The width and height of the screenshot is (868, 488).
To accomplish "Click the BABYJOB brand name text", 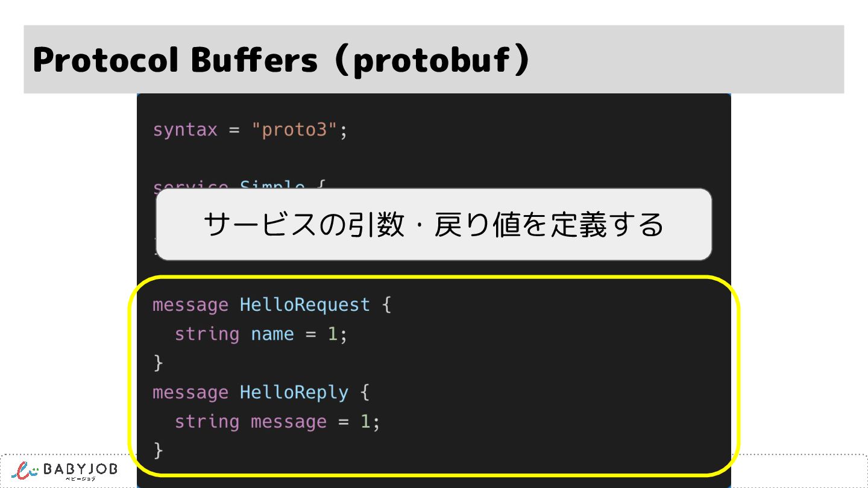I will tap(81, 469).
